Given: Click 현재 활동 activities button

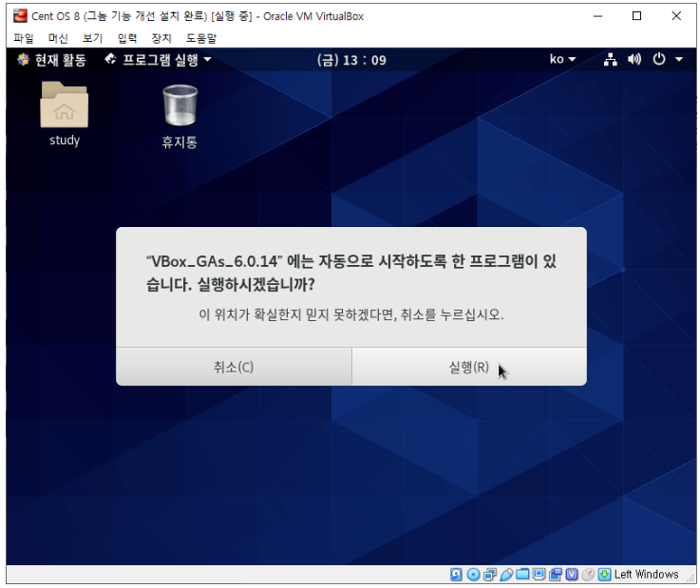Looking at the screenshot, I should [x=52, y=60].
